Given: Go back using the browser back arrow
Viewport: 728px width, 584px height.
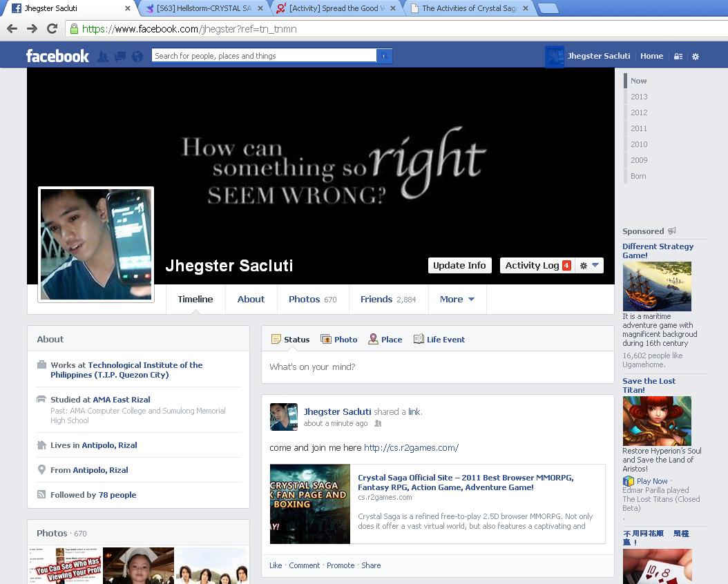Looking at the screenshot, I should pyautogui.click(x=12, y=29).
